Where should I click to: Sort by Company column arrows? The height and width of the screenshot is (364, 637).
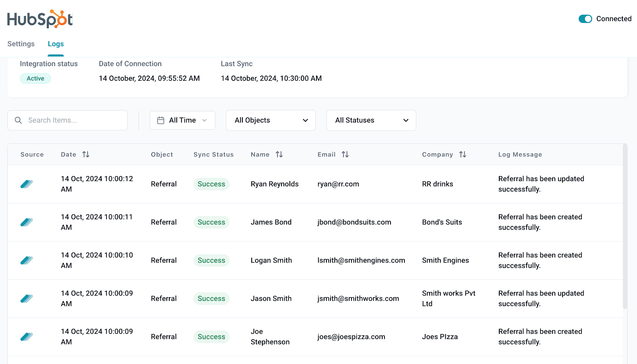coord(463,154)
